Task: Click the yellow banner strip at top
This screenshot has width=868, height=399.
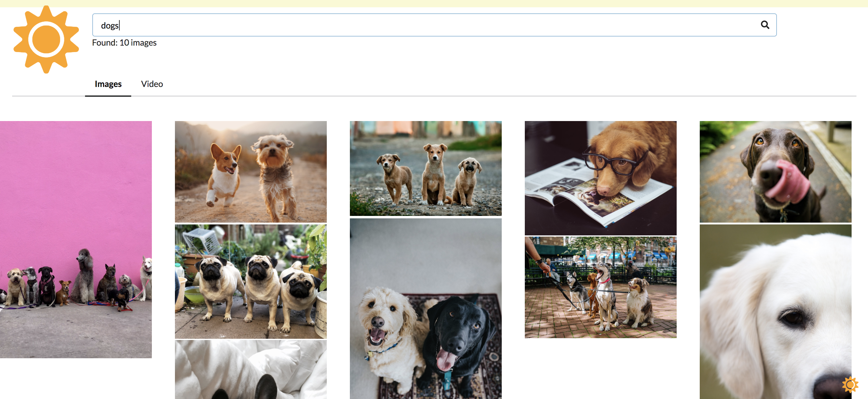Action: [434, 3]
